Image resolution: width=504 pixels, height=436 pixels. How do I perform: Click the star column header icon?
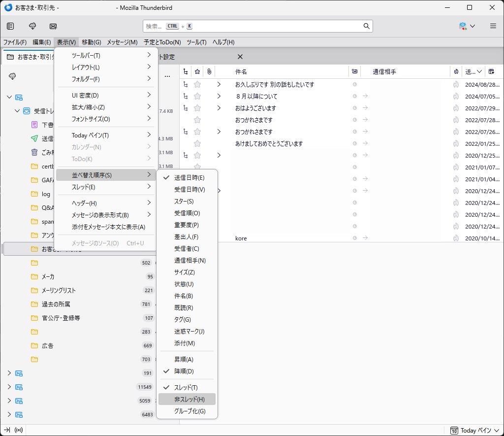coord(197,71)
